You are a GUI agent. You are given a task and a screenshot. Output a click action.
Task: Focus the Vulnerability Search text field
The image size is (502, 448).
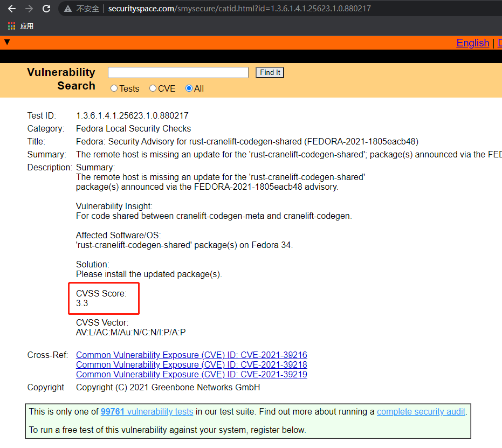click(178, 72)
